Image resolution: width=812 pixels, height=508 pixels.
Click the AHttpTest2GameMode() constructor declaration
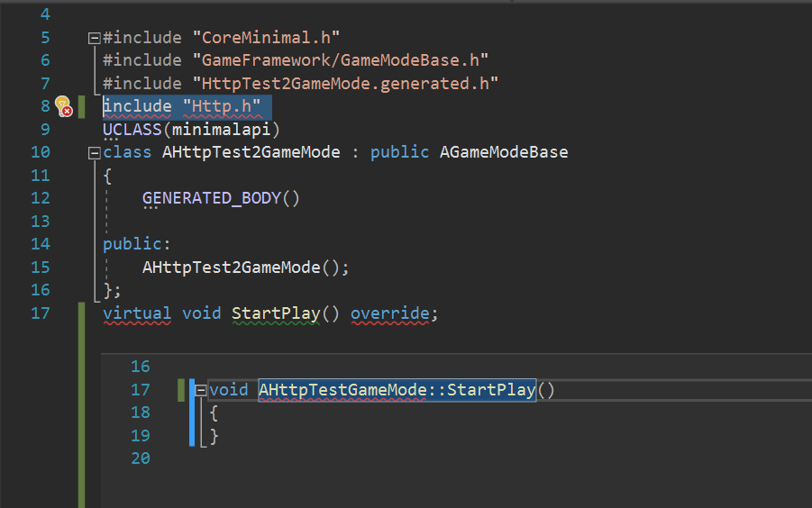click(242, 267)
